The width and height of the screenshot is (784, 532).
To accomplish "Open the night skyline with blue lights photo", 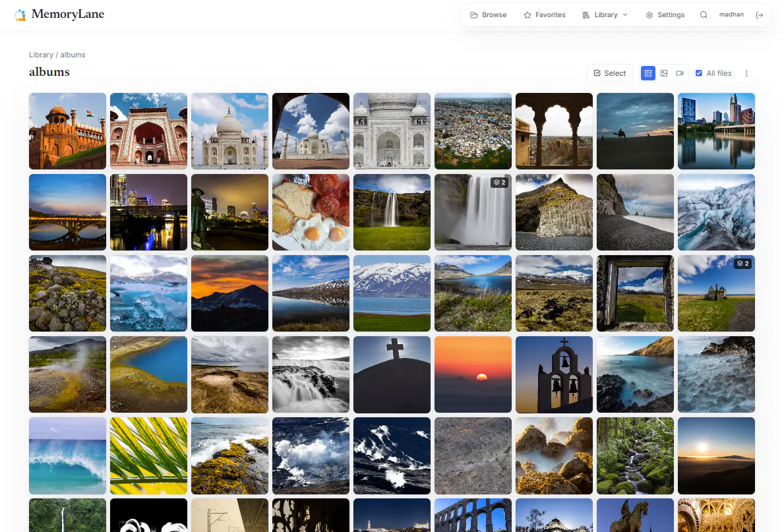I will click(148, 212).
